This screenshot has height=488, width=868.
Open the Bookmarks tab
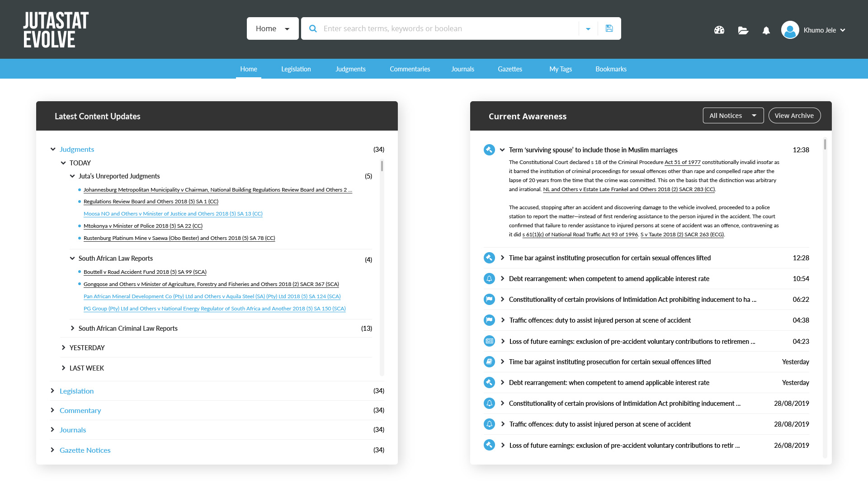click(611, 69)
